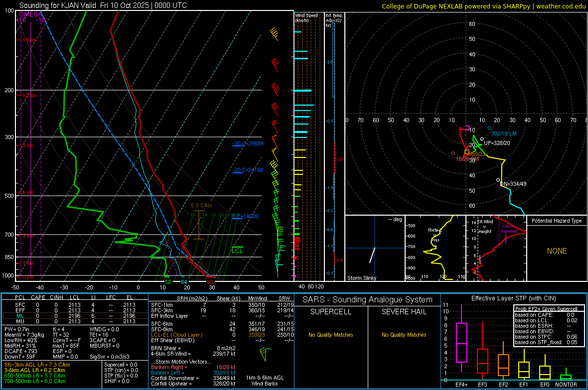
Task: Click 'No Quality Matches' under SUPERCELL
Action: (x=331, y=335)
